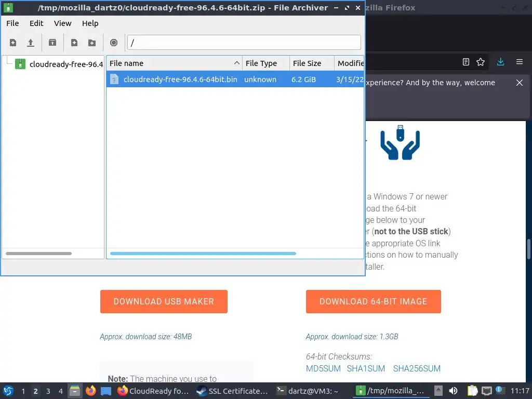
Task: Open the File menu in File Archiver
Action: click(x=12, y=23)
